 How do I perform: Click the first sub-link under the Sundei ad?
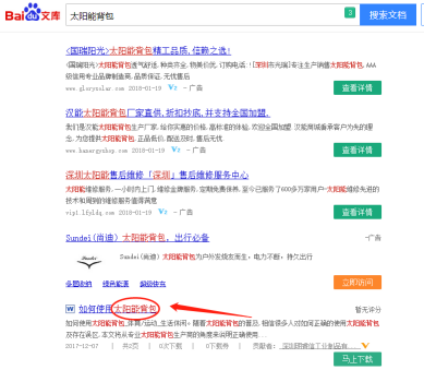pyautogui.click(x=79, y=284)
